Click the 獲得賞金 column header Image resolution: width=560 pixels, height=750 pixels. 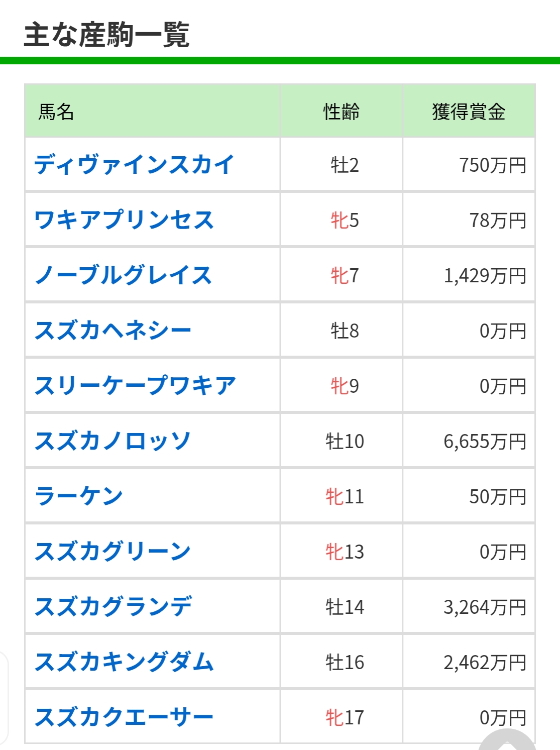pos(469,112)
